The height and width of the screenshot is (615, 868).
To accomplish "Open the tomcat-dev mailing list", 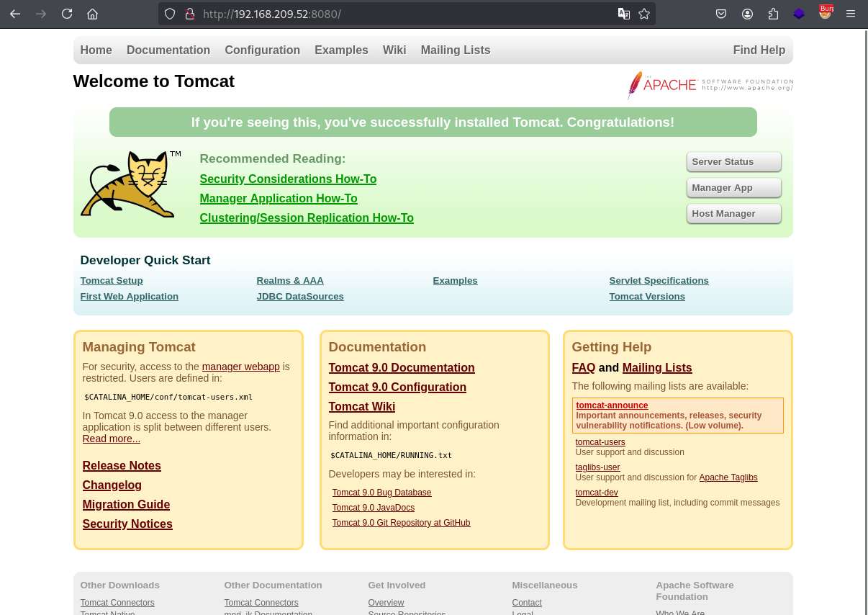I will [x=597, y=493].
